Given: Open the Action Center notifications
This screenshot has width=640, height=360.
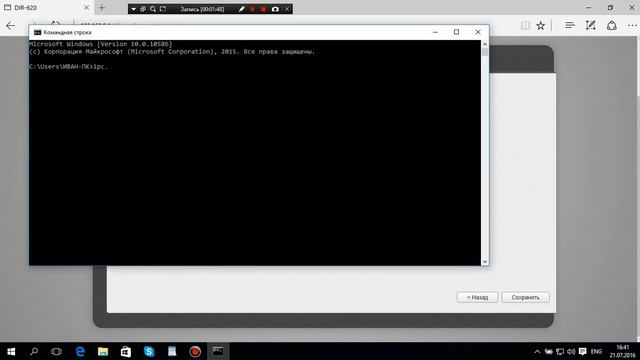Looking at the screenshot, I should coord(582,351).
